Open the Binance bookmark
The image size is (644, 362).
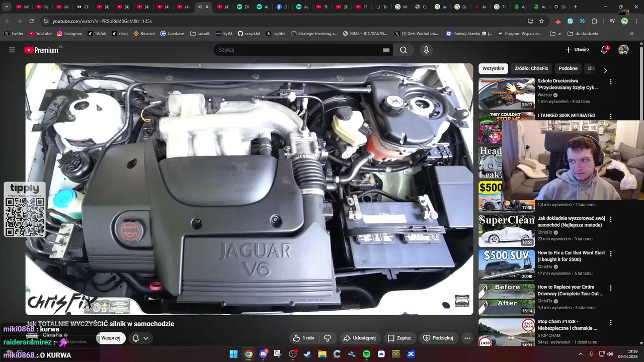click(144, 33)
